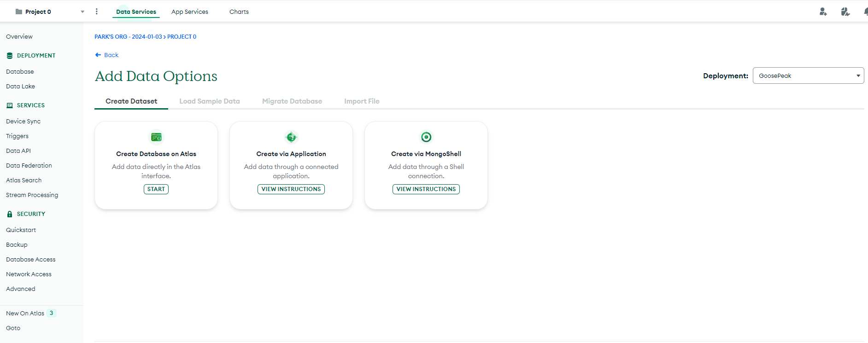Open Backup in the sidebar
Screen dimensions: 868x343
[x=17, y=245]
